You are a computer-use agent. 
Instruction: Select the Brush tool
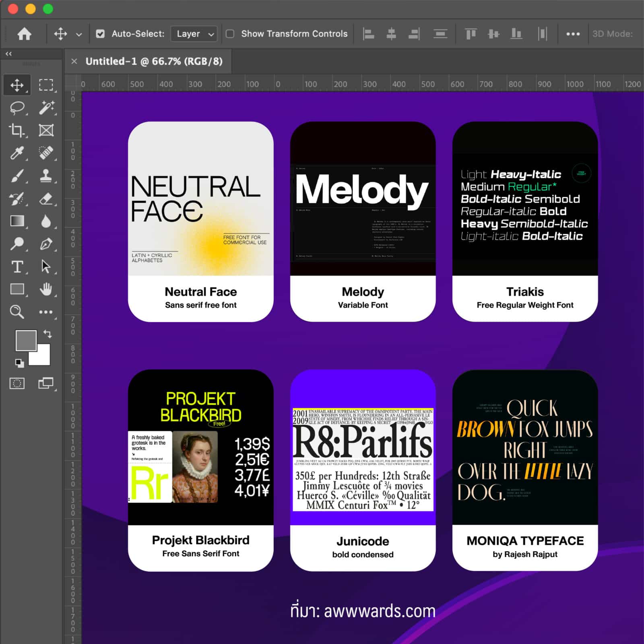(x=17, y=176)
